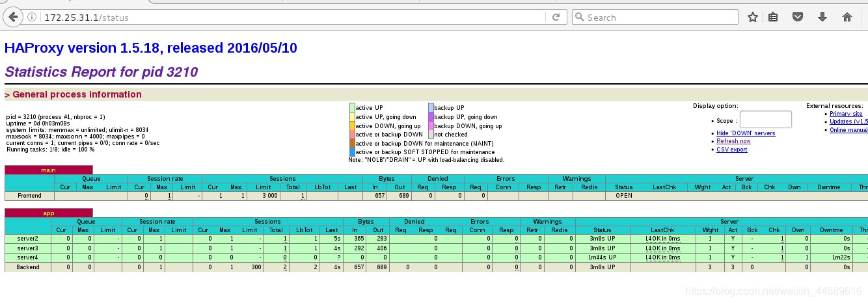Viewport: 868px width, 303px height.
Task: Go to the home page icon
Action: (847, 18)
